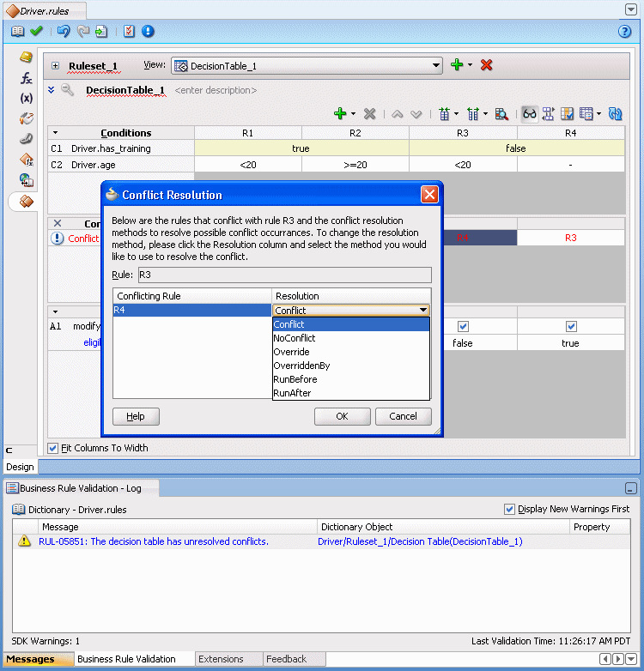The height and width of the screenshot is (671, 644).
Task: Switch to the Extensions tab
Action: point(221,659)
